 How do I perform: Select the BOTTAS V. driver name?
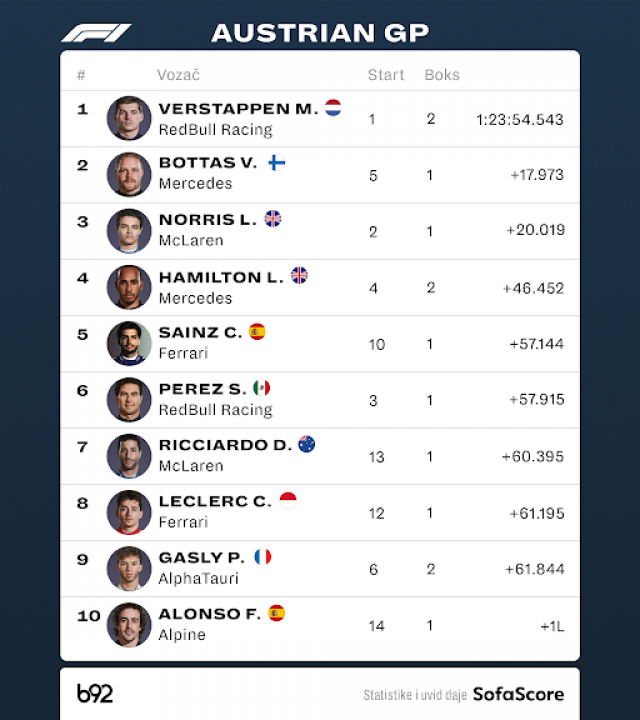coord(208,163)
